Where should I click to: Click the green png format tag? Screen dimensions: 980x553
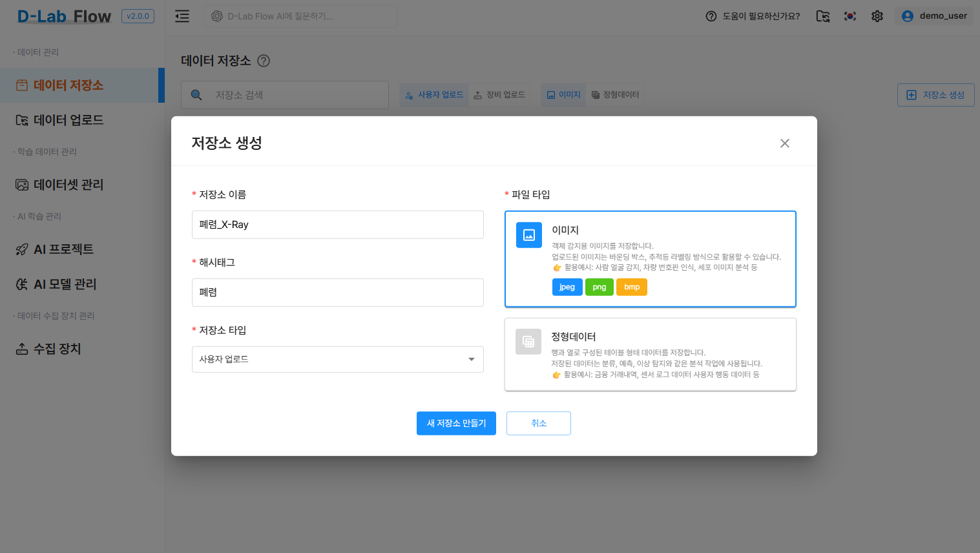(x=599, y=286)
